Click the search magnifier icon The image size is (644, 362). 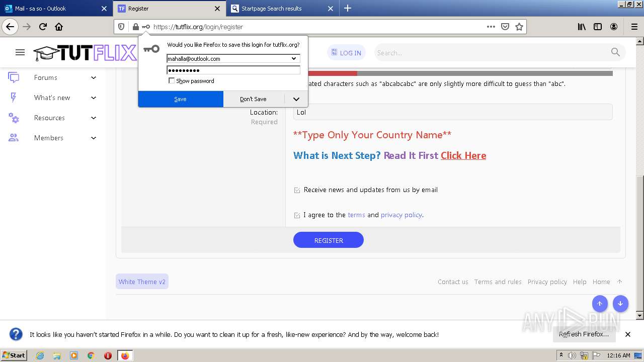(615, 52)
